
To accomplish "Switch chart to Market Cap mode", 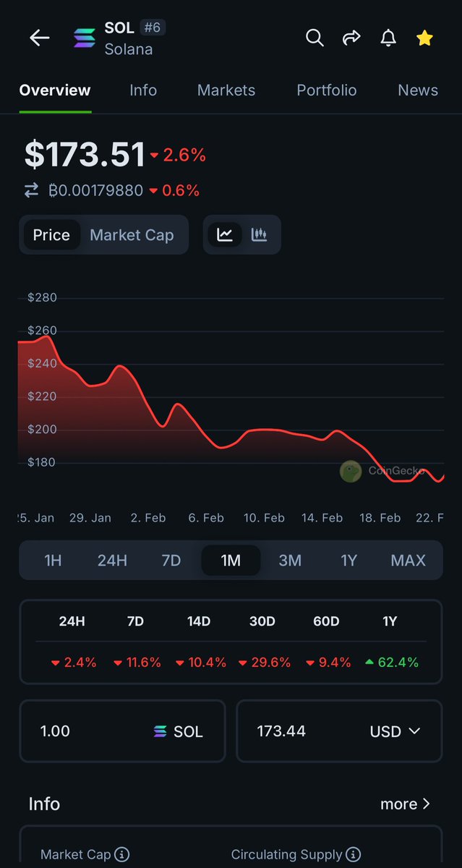I will [132, 234].
